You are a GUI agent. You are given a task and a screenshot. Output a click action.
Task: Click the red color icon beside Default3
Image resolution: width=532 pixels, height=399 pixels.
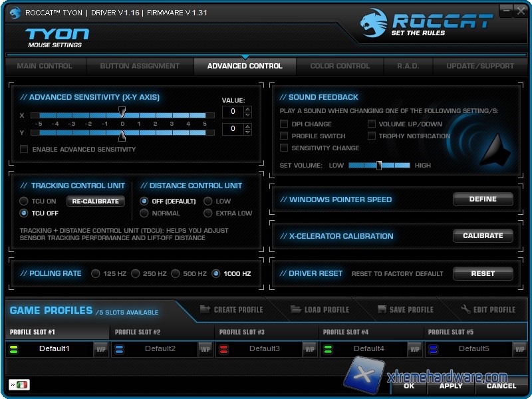223,348
